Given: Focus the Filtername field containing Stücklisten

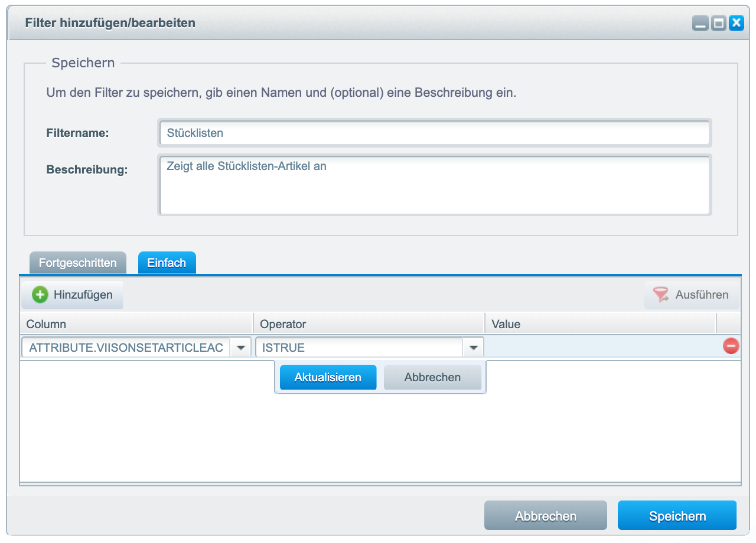Looking at the screenshot, I should [434, 133].
